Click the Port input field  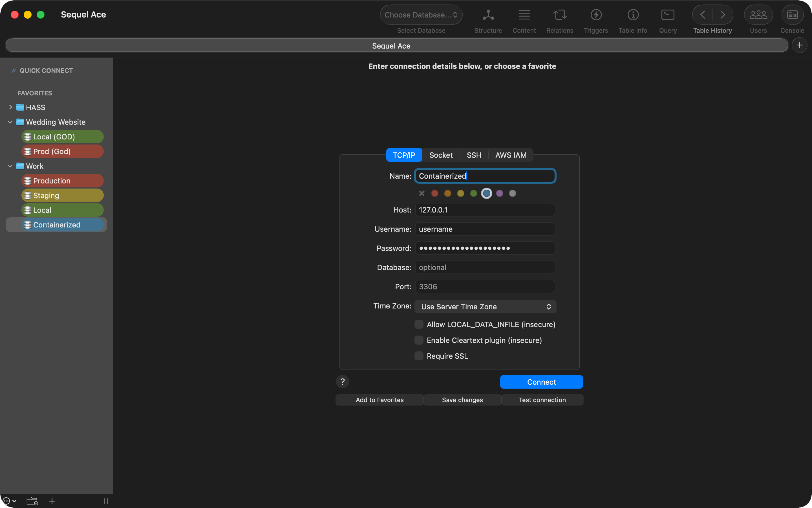point(485,286)
